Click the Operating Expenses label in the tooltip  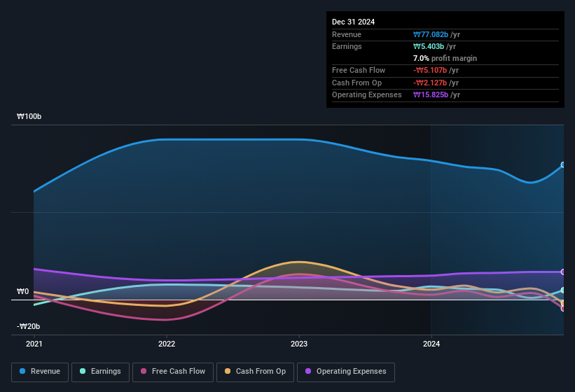pyautogui.click(x=367, y=95)
